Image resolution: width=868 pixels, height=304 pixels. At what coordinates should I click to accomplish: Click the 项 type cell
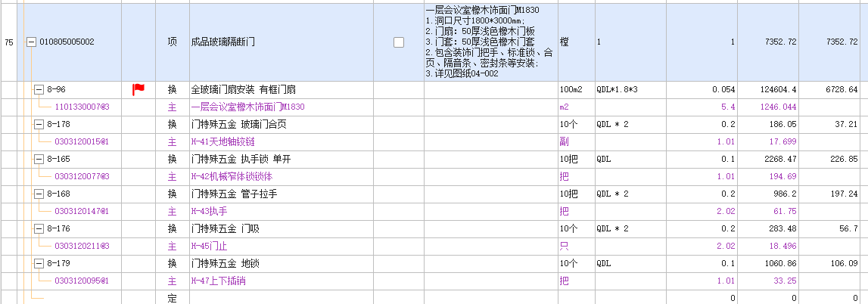[x=173, y=42]
